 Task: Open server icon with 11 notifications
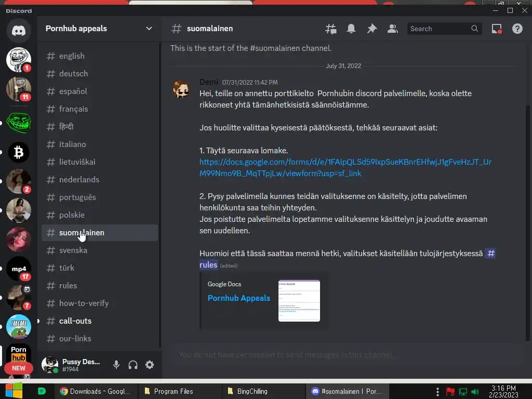point(19,89)
